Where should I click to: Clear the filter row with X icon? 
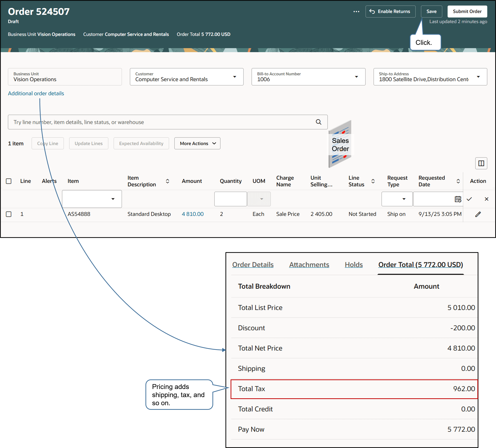point(486,199)
